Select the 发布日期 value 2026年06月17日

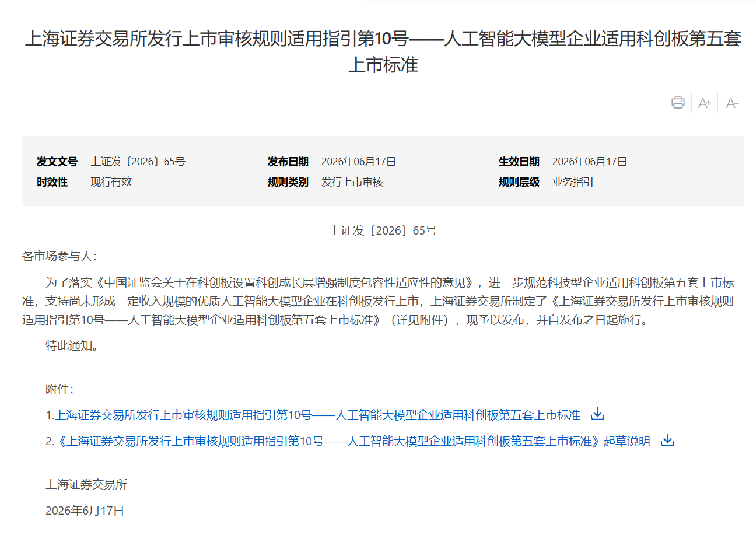click(x=359, y=162)
